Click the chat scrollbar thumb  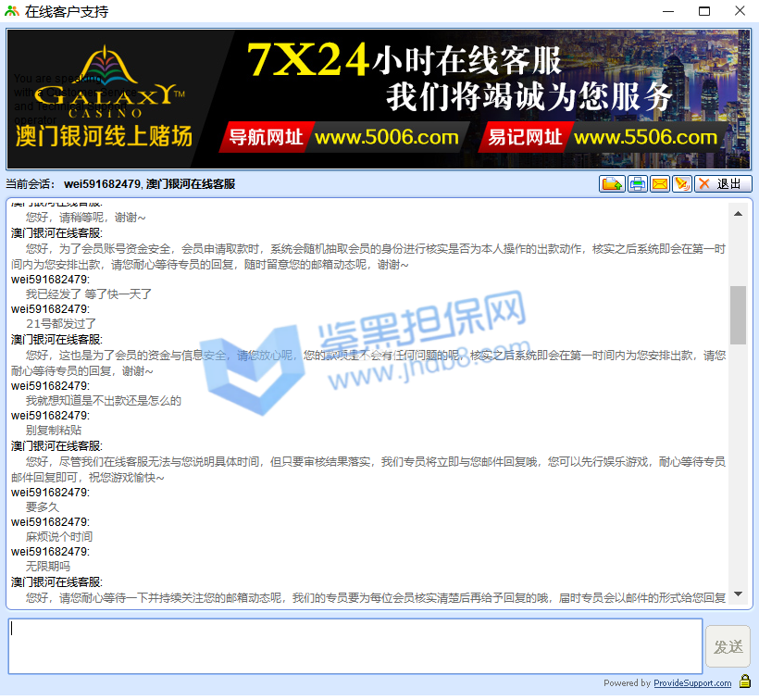coord(738,315)
